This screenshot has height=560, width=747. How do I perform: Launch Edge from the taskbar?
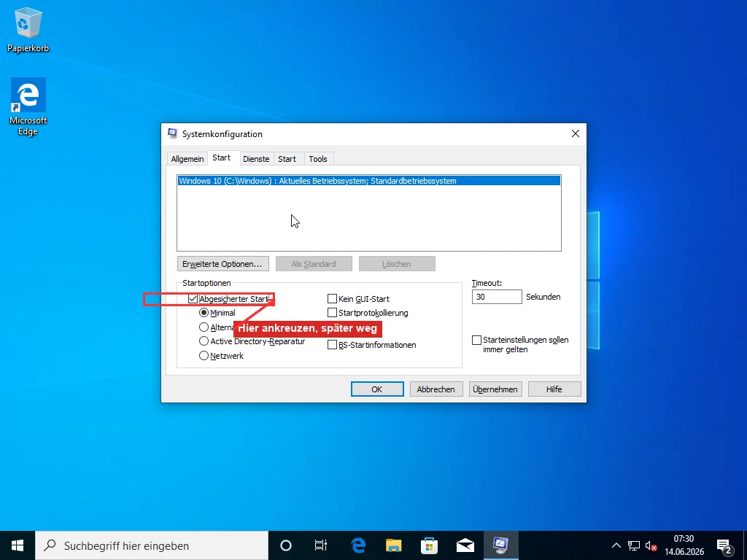(x=357, y=545)
